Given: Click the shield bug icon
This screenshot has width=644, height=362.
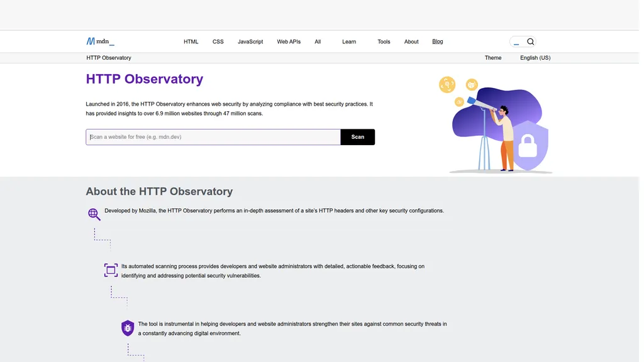Looking at the screenshot, I should tap(128, 328).
